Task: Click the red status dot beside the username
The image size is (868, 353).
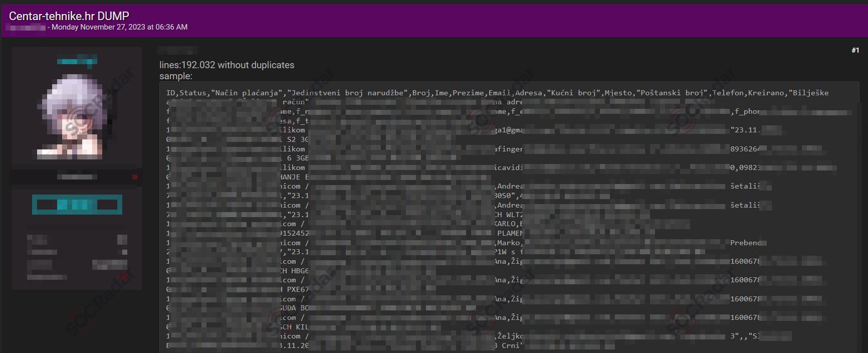Action: tap(135, 177)
